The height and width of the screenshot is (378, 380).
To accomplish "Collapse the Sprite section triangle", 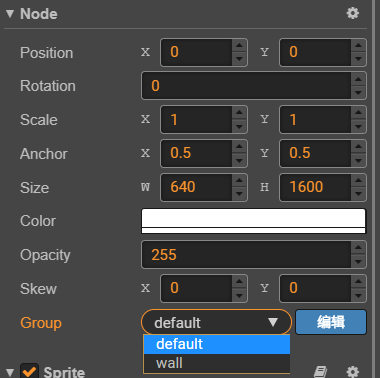I will tap(10, 372).
